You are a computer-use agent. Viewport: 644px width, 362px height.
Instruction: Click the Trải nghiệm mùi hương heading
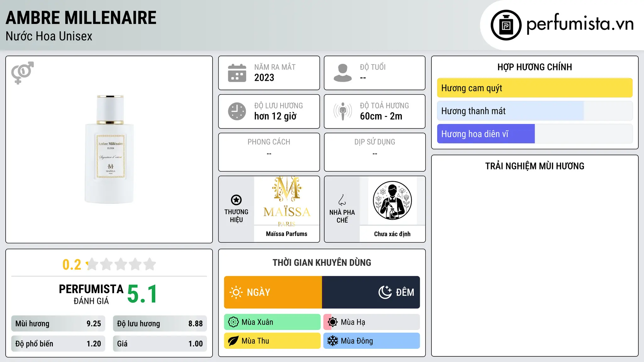click(535, 166)
